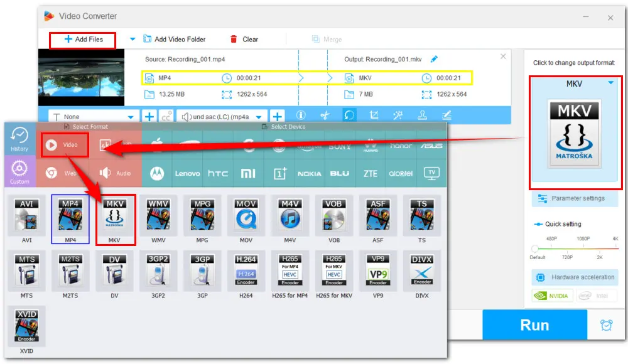Pick the VP9 encoder icon

click(x=377, y=270)
